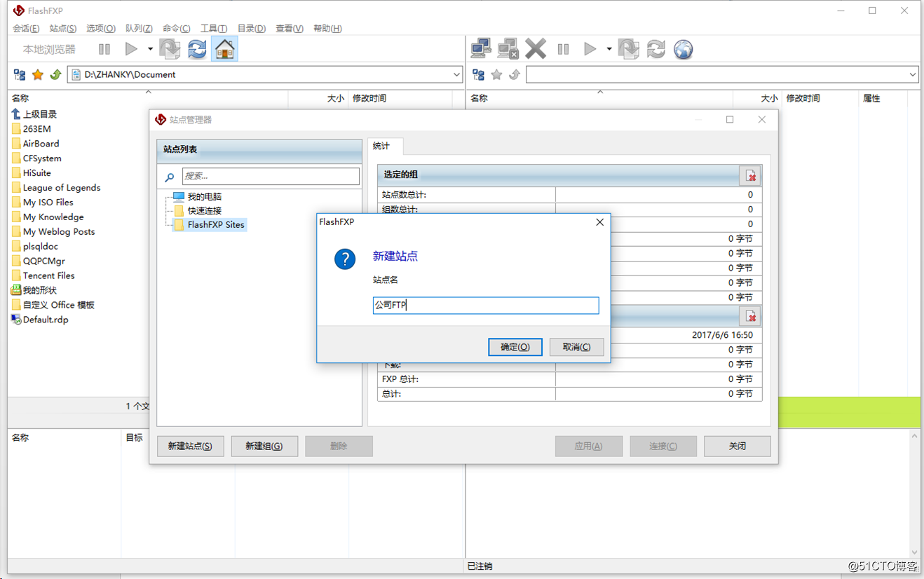This screenshot has height=579, width=924.
Task: Click the Abort X icon in the right toolbar
Action: pos(536,49)
